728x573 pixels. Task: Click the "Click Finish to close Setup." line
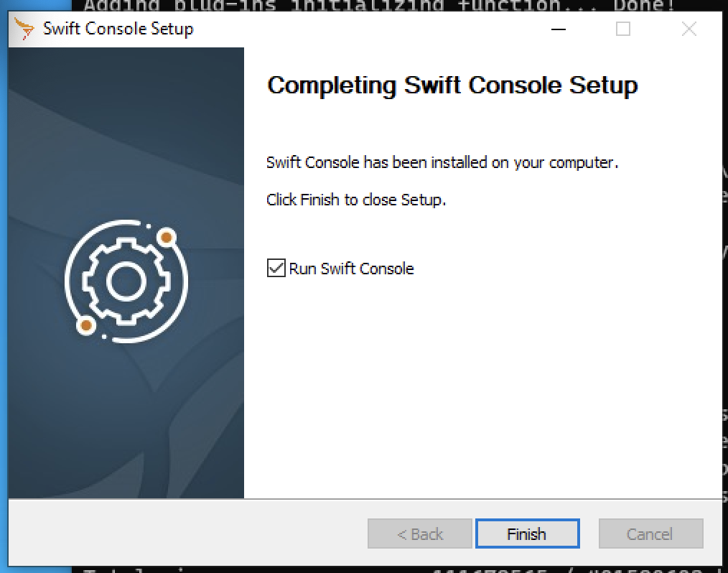(x=356, y=200)
